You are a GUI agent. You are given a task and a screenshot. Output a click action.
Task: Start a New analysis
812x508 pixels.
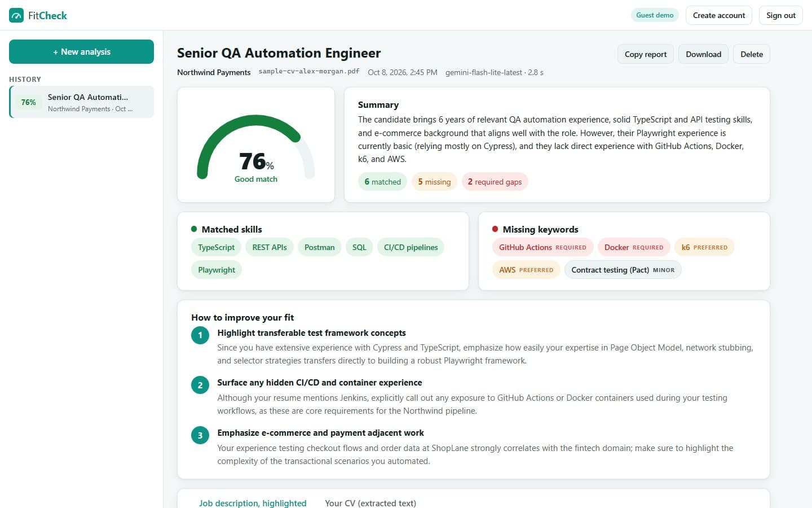(81, 51)
